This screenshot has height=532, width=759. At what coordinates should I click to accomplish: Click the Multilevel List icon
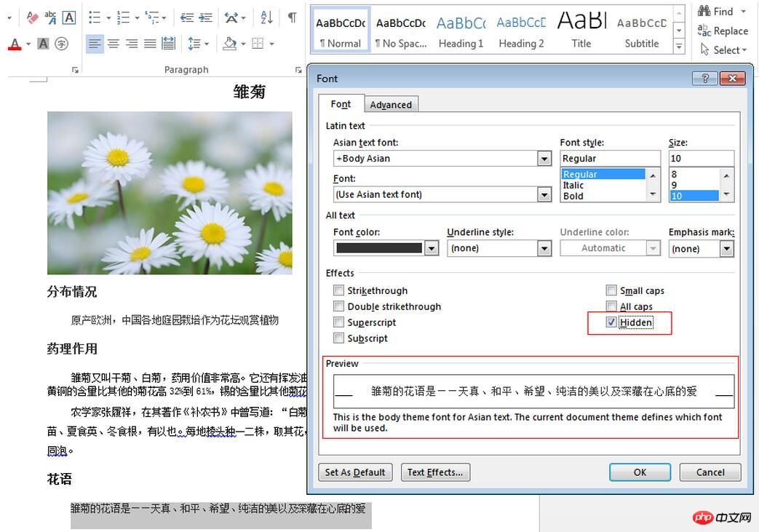coord(152,18)
